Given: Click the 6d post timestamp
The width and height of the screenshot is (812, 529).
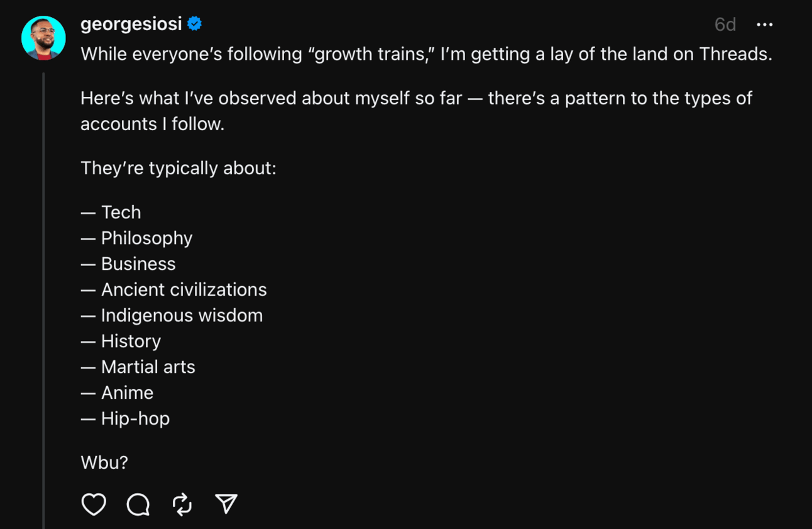Looking at the screenshot, I should [725, 25].
